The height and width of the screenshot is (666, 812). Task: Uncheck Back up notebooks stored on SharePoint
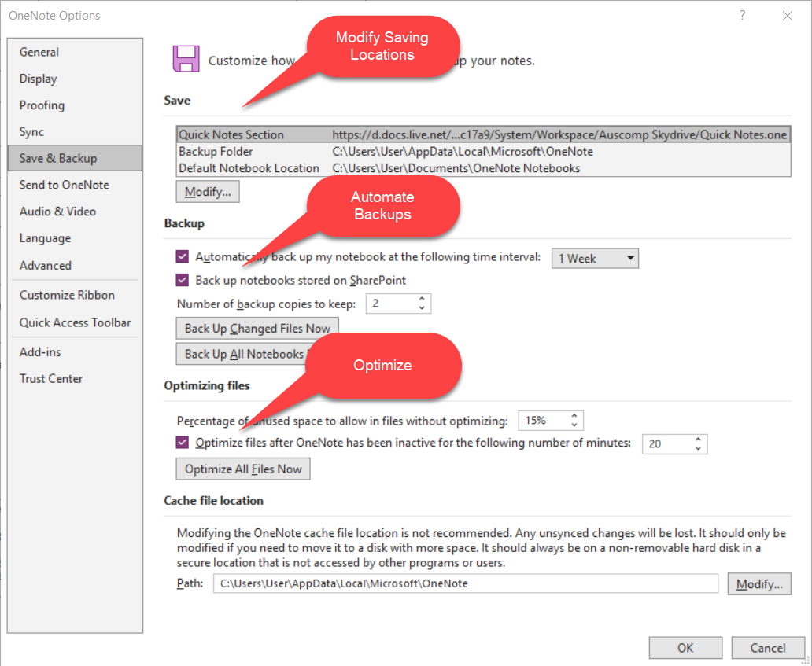click(183, 281)
